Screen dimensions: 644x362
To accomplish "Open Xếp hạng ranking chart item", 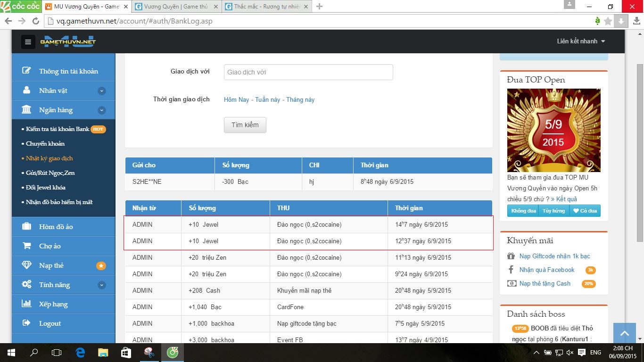I will point(53,304).
